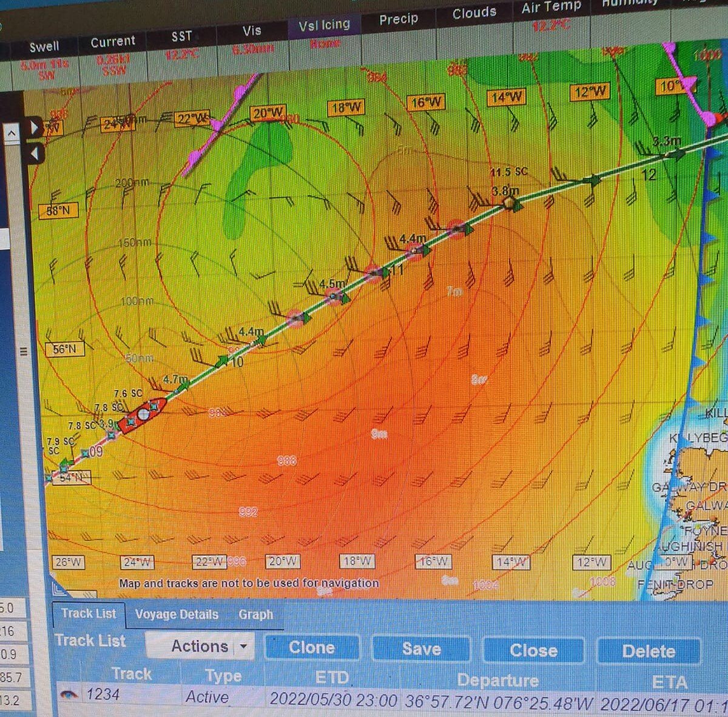Open the Graph tab
This screenshot has width=728, height=717.
[x=255, y=614]
